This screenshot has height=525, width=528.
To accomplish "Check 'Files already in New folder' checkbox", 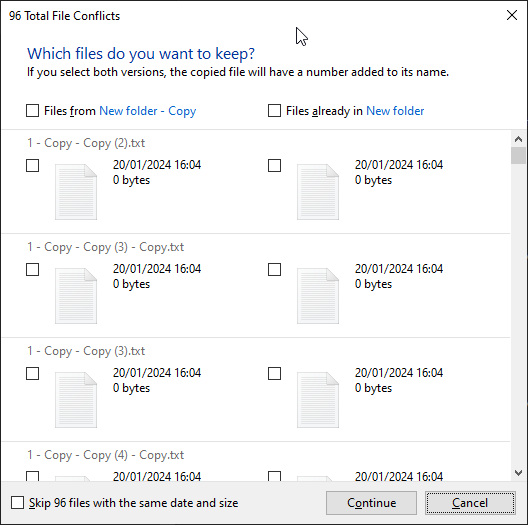I will point(274,110).
